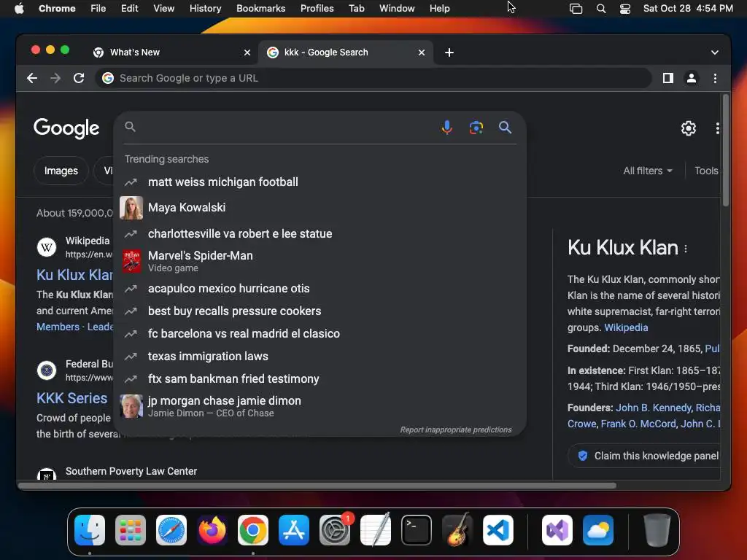Select best buy recalls pressure cookers
Screen dimensions: 747x560
320,311
